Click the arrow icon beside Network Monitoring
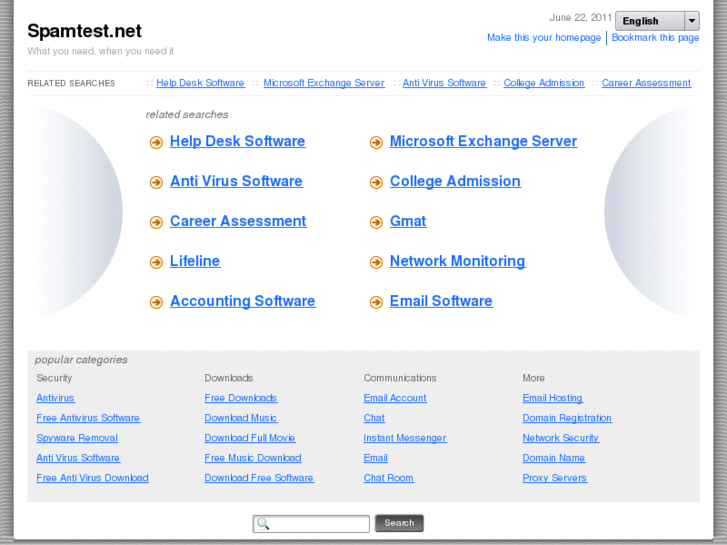This screenshot has height=545, width=727. (x=376, y=262)
